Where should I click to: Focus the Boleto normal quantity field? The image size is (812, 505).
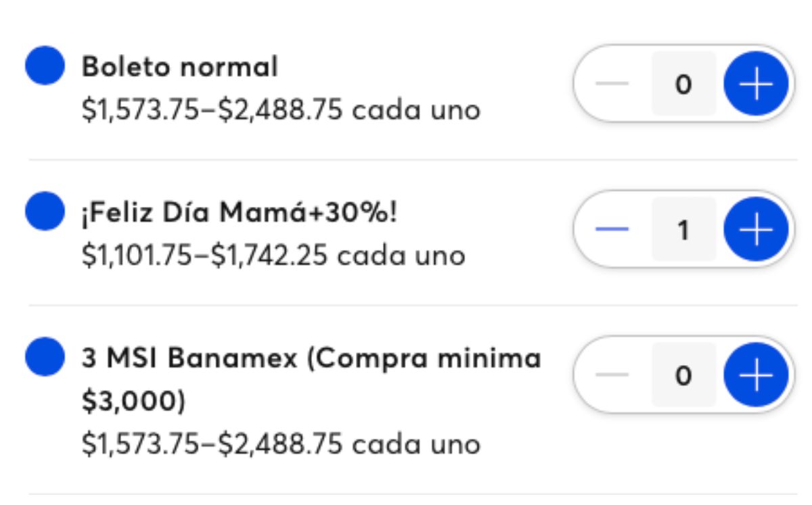[683, 84]
